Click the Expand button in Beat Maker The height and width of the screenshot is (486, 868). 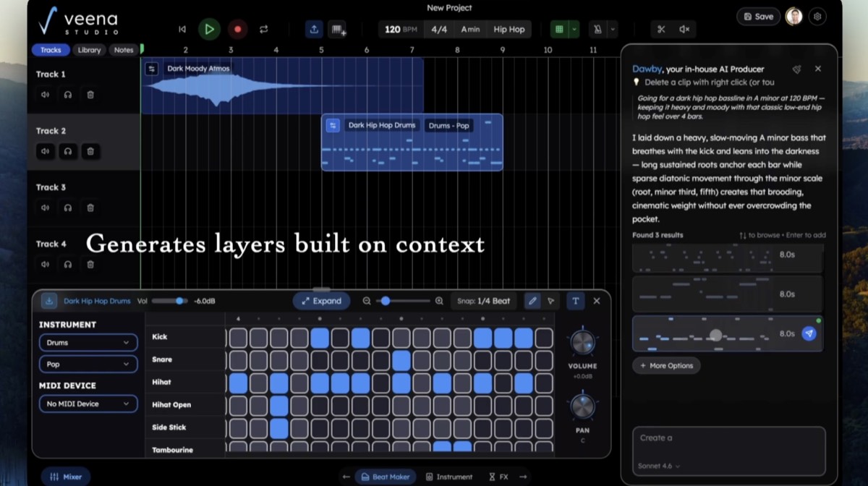pos(321,300)
